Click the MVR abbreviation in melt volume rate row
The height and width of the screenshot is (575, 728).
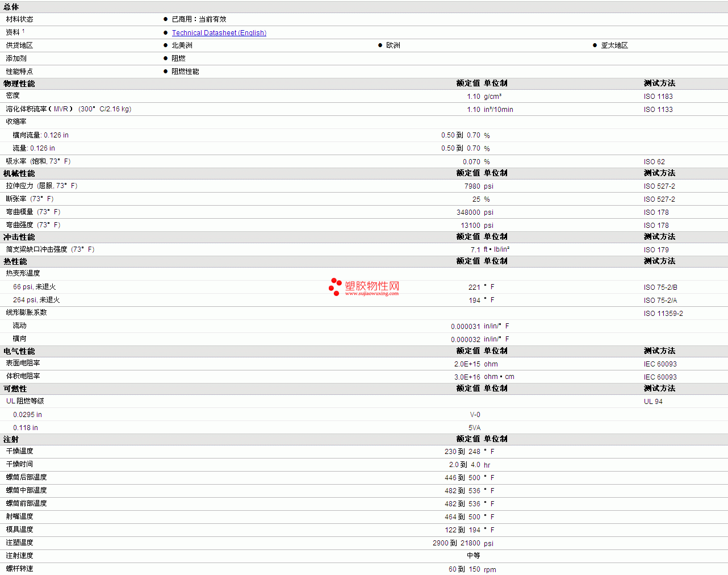coord(61,109)
